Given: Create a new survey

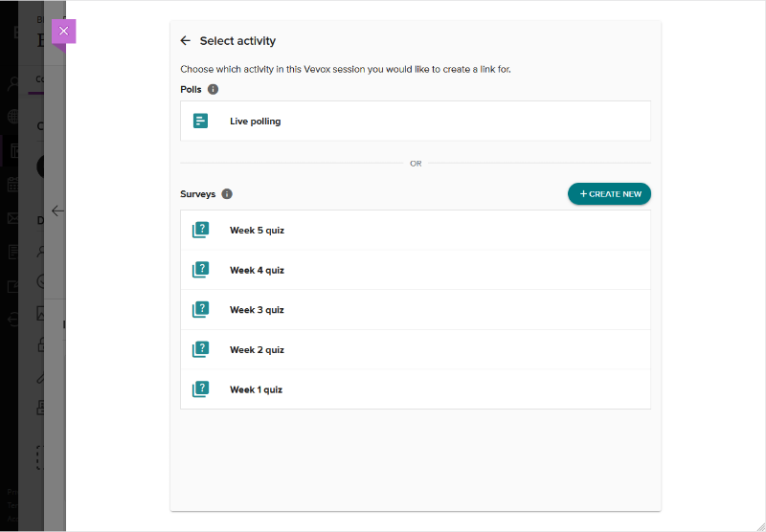Looking at the screenshot, I should pos(609,194).
